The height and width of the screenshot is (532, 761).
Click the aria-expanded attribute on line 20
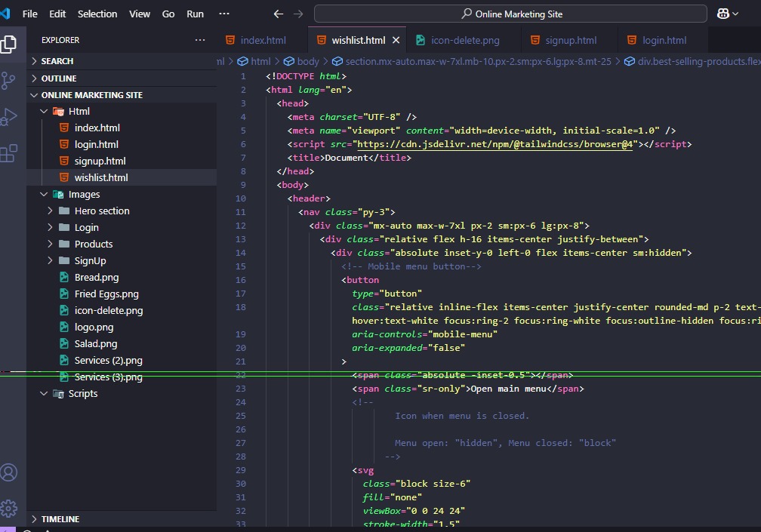pos(387,348)
